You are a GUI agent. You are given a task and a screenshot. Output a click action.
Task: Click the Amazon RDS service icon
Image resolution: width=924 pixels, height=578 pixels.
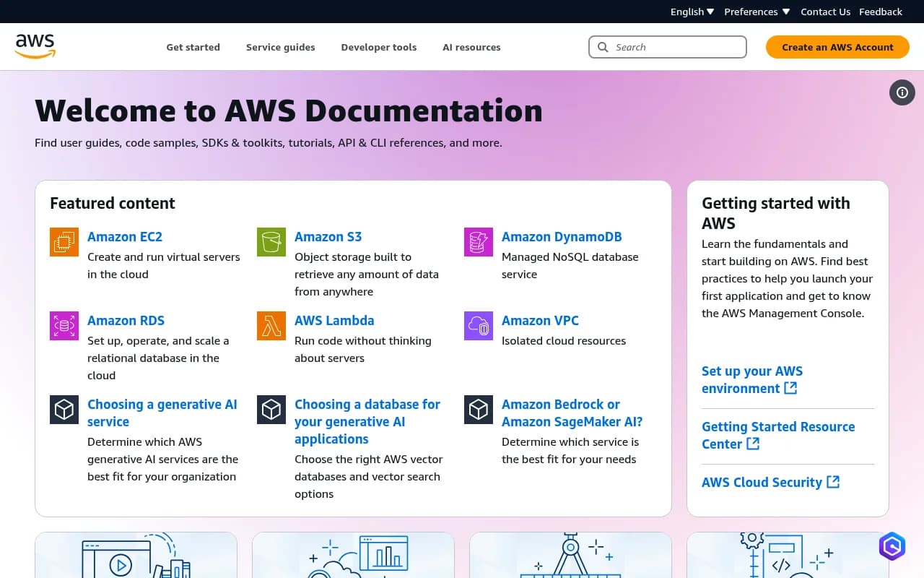(64, 325)
